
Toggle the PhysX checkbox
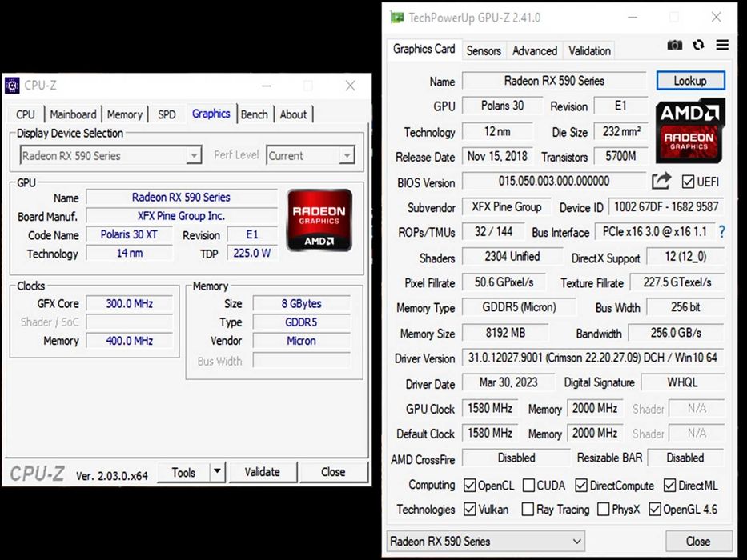(603, 509)
